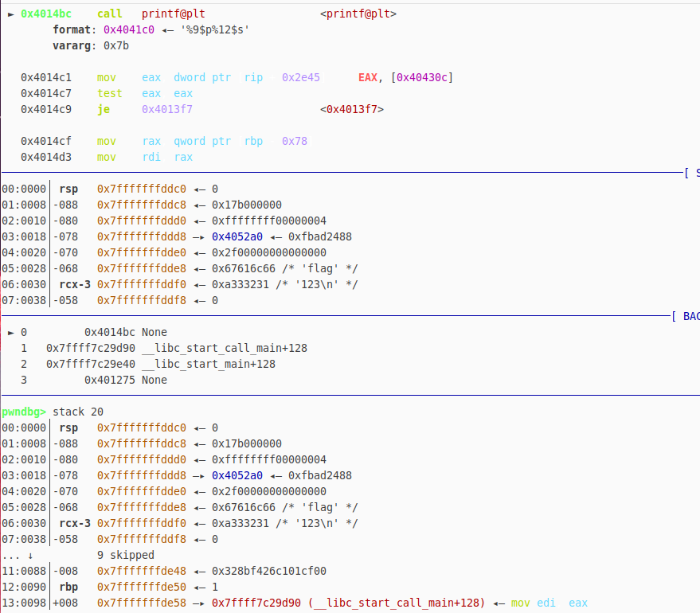Select backtrace symbol __libc_start_main+128
The height and width of the screenshot is (613, 700).
209,365
